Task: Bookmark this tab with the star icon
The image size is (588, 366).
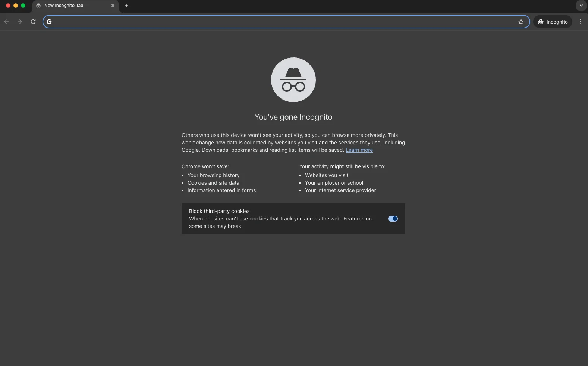Action: tap(521, 22)
